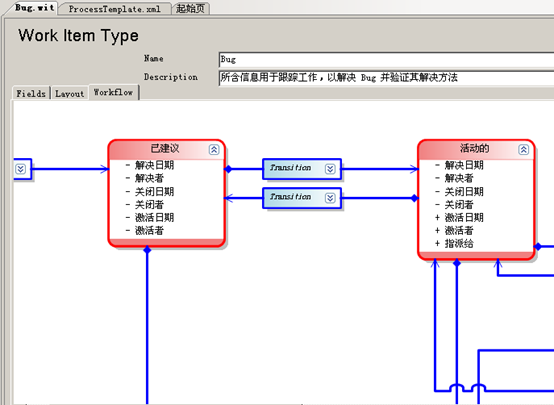This screenshot has width=554, height=405.
Task: Open the ProcessTemplate.xml tab
Action: pyautogui.click(x=114, y=9)
